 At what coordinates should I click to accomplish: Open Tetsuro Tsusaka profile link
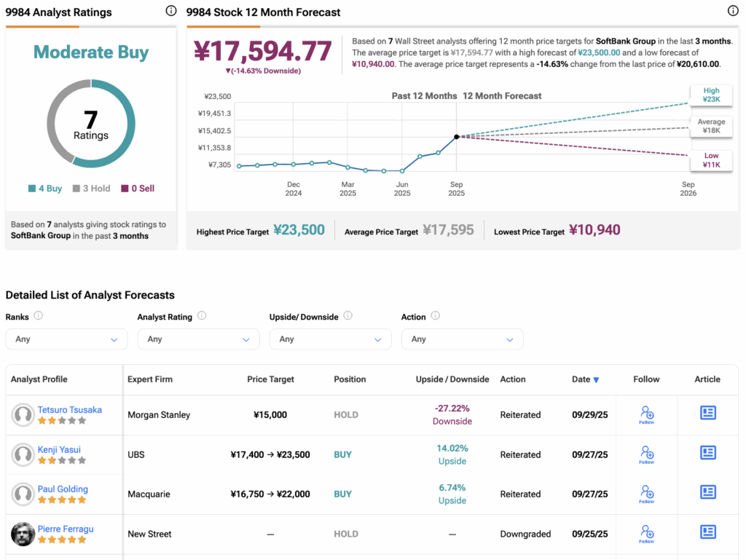point(70,410)
